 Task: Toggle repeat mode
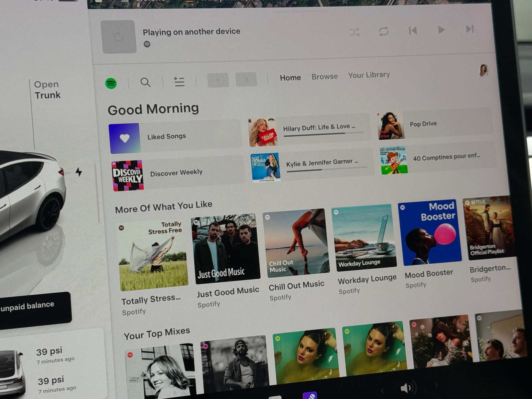tap(383, 32)
